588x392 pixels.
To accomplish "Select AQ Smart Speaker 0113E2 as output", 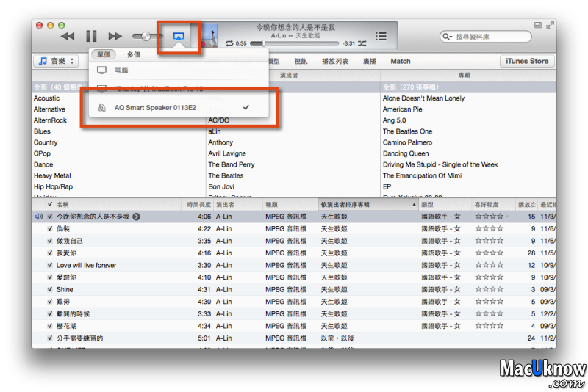I will (155, 107).
